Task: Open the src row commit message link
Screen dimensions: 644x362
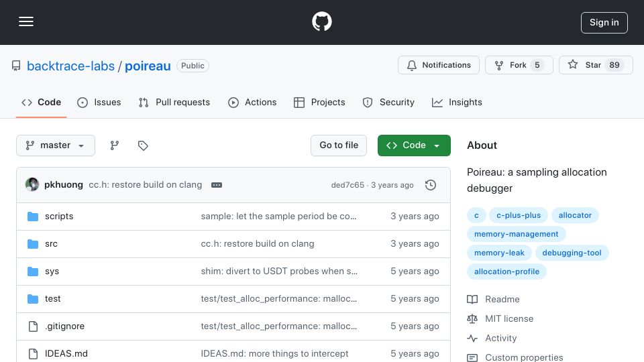Action: coord(258,244)
